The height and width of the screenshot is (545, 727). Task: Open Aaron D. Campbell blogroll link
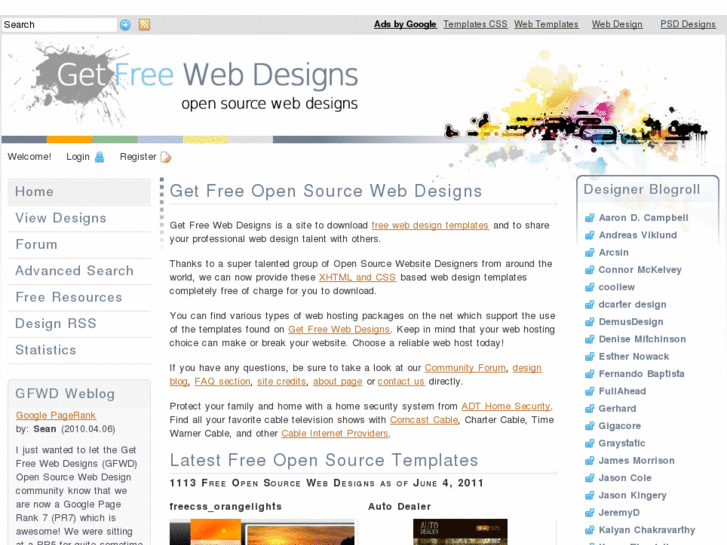(644, 218)
